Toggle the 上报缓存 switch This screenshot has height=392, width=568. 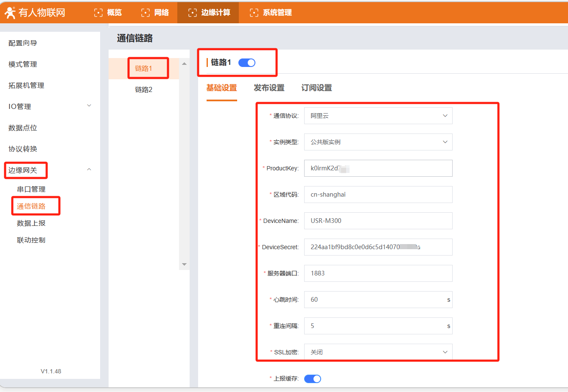click(x=313, y=379)
